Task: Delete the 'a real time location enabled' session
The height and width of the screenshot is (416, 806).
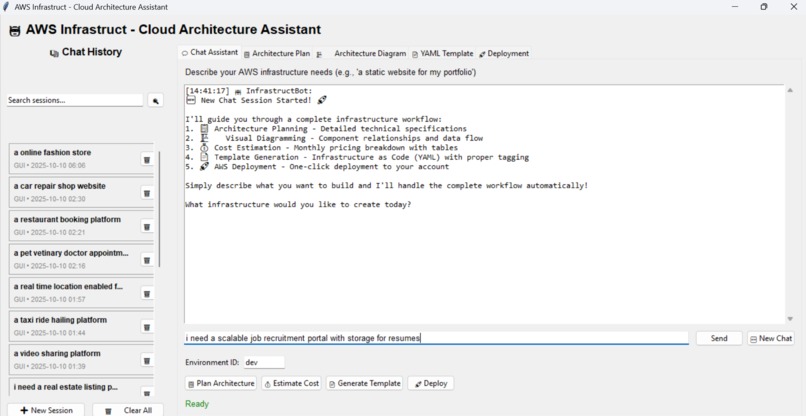Action: click(x=146, y=294)
